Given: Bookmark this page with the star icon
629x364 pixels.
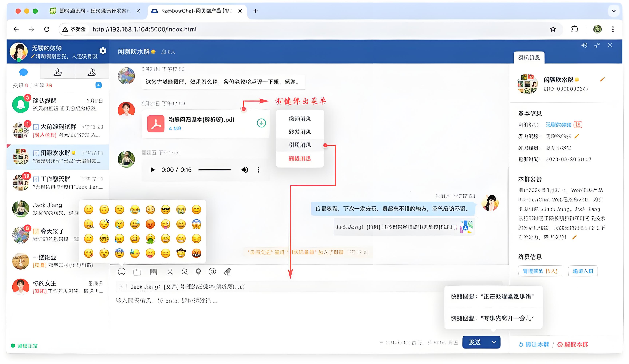Looking at the screenshot, I should point(553,29).
